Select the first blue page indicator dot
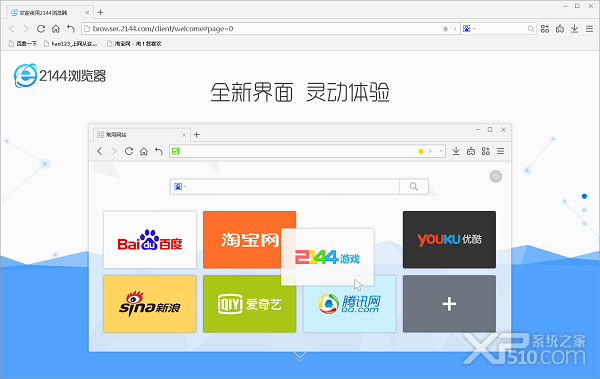Screen dimensions: 600x379 tap(584, 196)
